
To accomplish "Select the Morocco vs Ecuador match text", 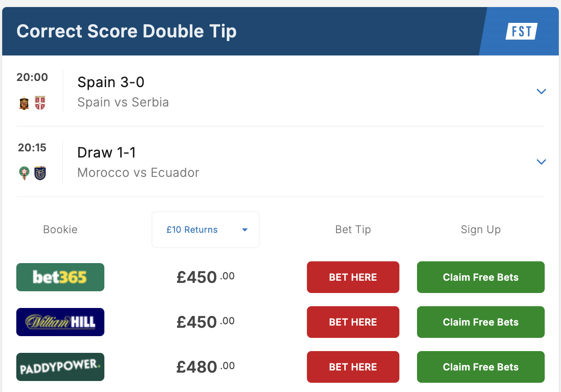I will pyautogui.click(x=138, y=172).
